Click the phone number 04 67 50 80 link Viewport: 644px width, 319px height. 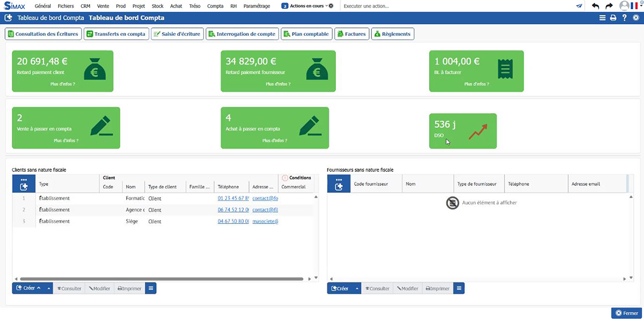[x=233, y=221]
